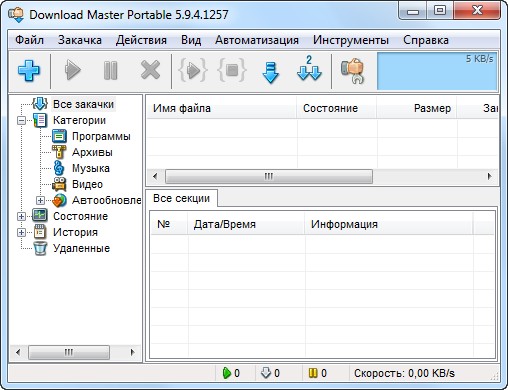Open settings via the hand-with-wrench icon
Screen dimensions: 508x390
point(352,71)
